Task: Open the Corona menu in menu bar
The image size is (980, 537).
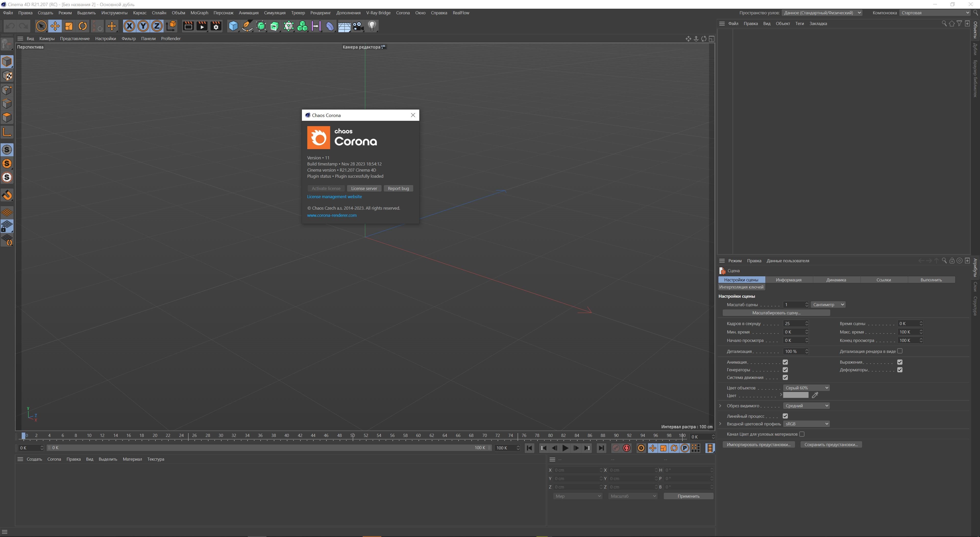Action: [402, 13]
